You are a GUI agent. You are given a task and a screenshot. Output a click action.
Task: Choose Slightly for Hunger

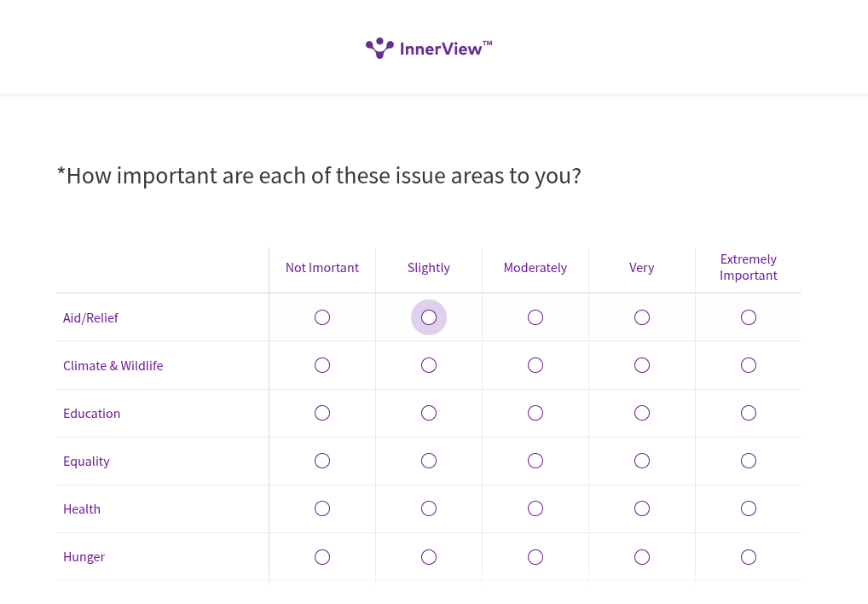[429, 557]
